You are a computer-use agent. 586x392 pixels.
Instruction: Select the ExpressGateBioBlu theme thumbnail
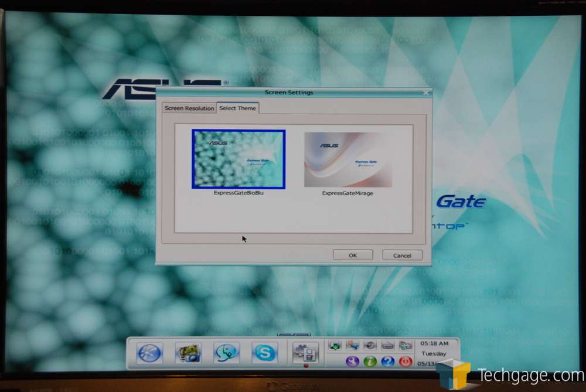239,159
